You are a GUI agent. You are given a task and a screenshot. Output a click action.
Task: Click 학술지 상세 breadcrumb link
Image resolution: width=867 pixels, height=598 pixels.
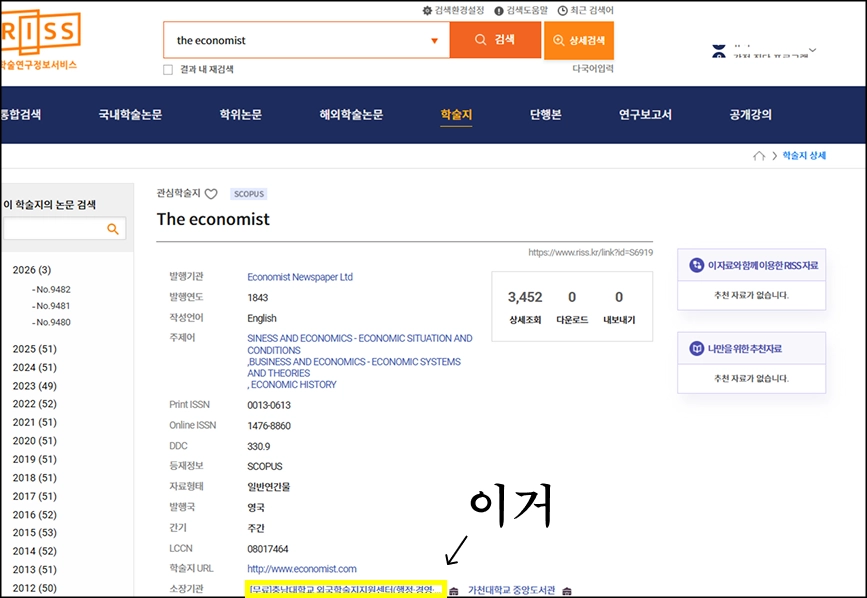(804, 155)
